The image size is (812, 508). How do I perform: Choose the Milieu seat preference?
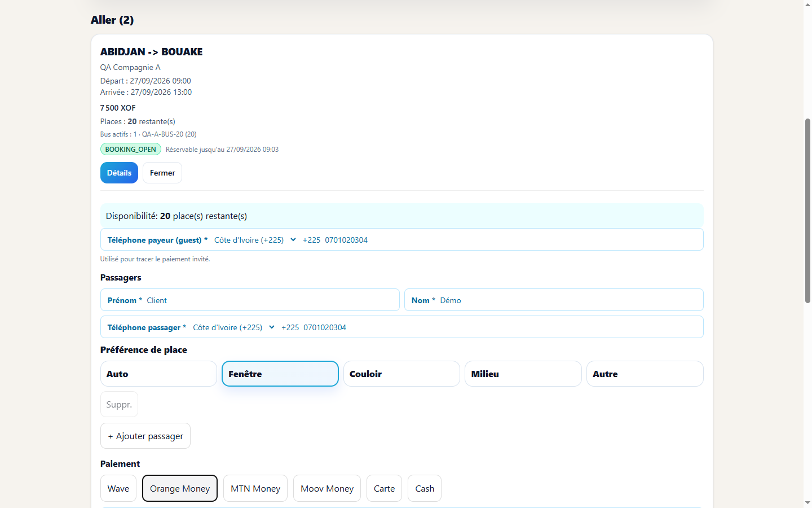[x=523, y=374]
